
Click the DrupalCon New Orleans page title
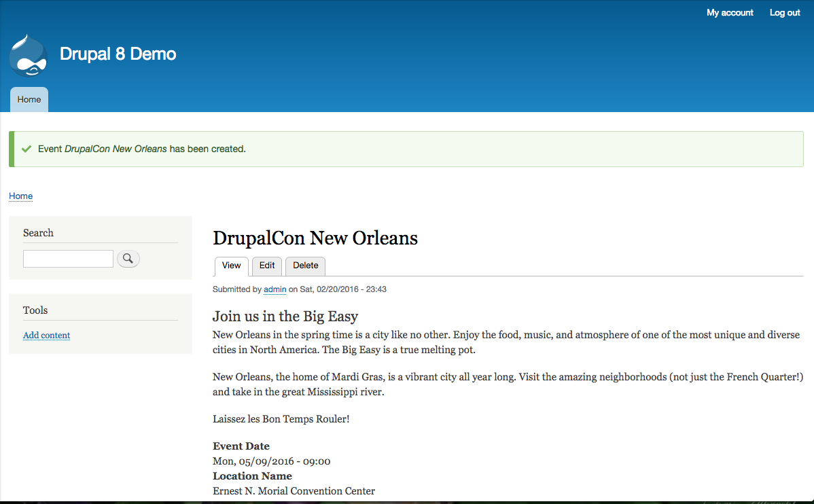tap(315, 238)
